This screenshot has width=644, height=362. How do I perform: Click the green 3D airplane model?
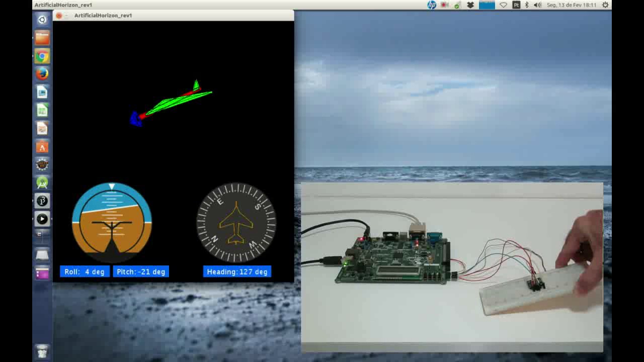[x=171, y=103]
